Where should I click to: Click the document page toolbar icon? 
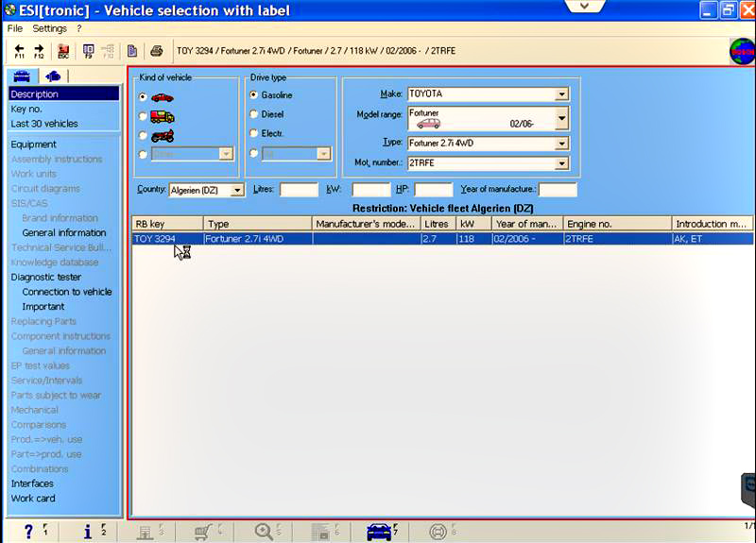(x=132, y=51)
